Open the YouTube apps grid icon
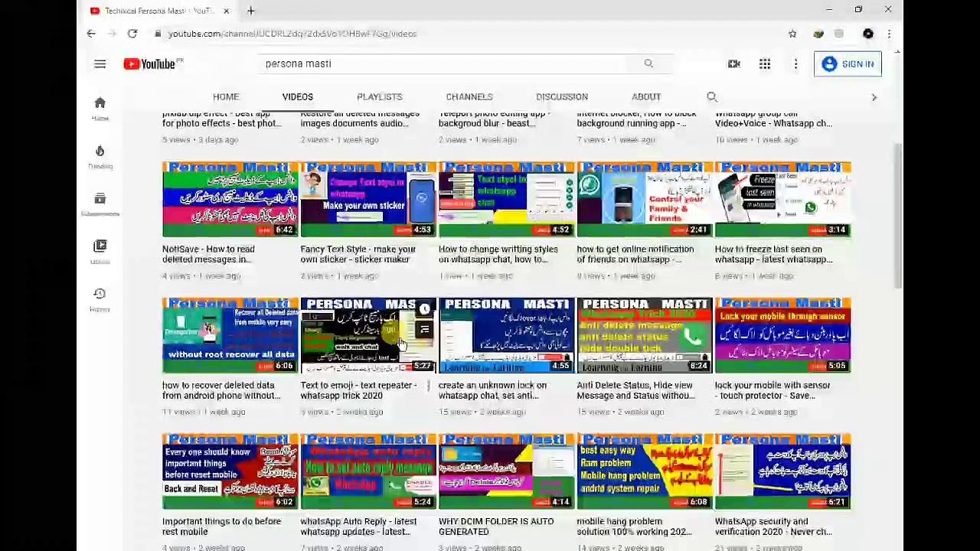The image size is (980, 551). pyautogui.click(x=765, y=64)
